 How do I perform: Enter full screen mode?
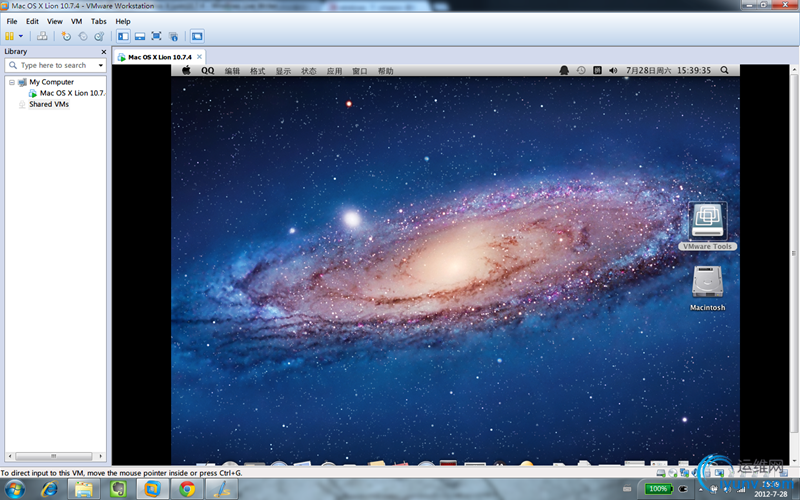(157, 36)
